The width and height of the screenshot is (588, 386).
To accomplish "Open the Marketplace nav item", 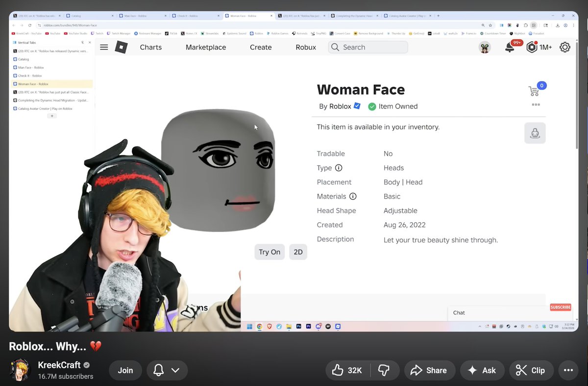I will (x=206, y=47).
